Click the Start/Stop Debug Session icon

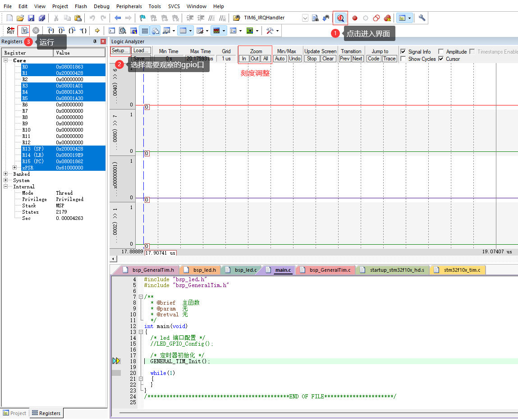pos(340,18)
